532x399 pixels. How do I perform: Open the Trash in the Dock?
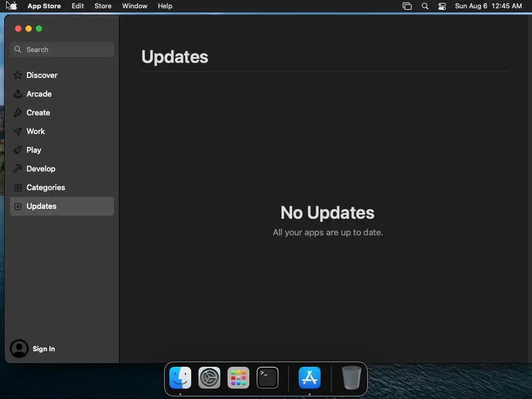[x=352, y=378]
